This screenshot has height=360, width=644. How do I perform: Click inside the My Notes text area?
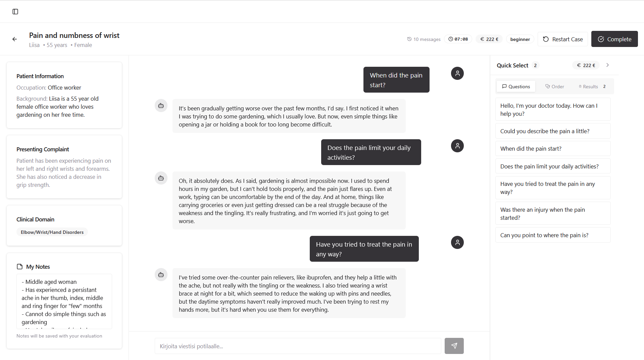[64, 301]
